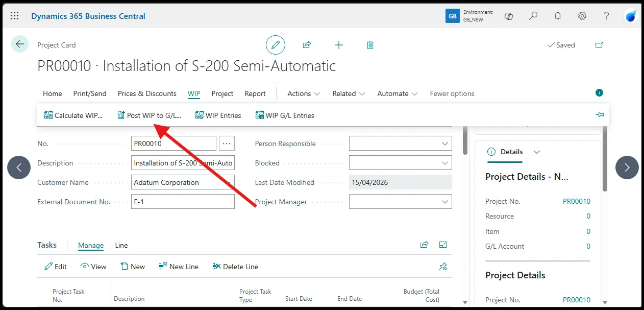
Task: Open the Settings gear
Action: pyautogui.click(x=582, y=16)
